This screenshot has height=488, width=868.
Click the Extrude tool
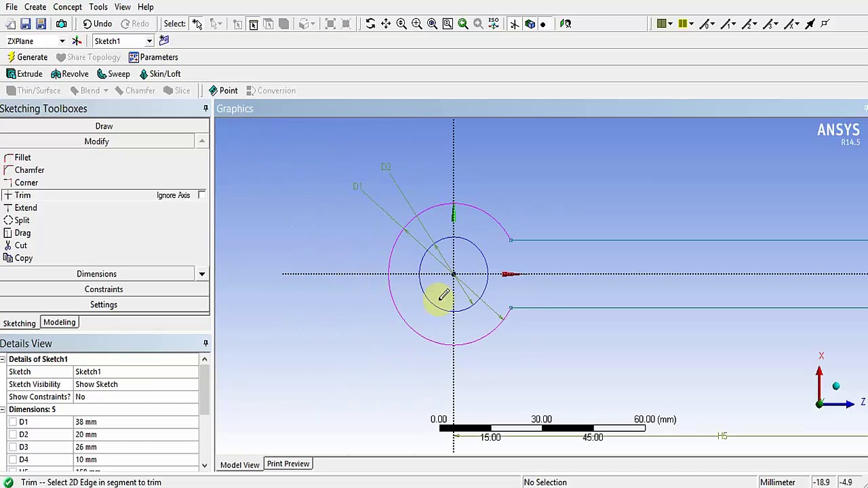coord(24,74)
